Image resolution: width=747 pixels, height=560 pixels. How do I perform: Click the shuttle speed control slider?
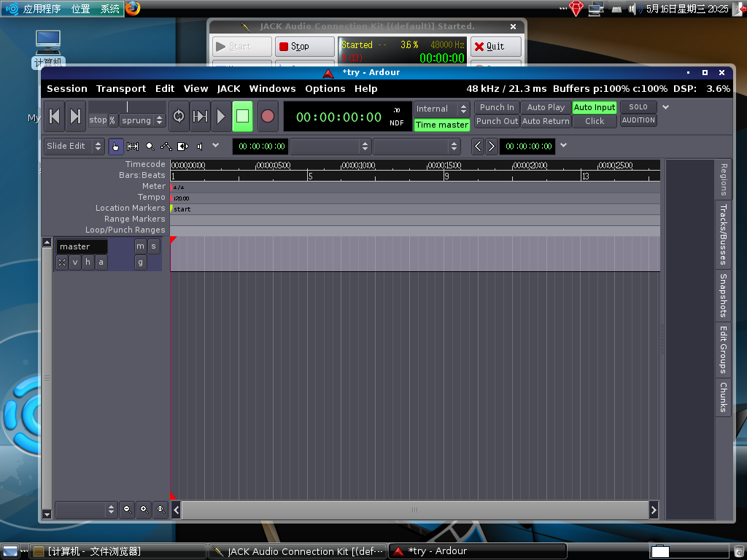tap(127, 107)
